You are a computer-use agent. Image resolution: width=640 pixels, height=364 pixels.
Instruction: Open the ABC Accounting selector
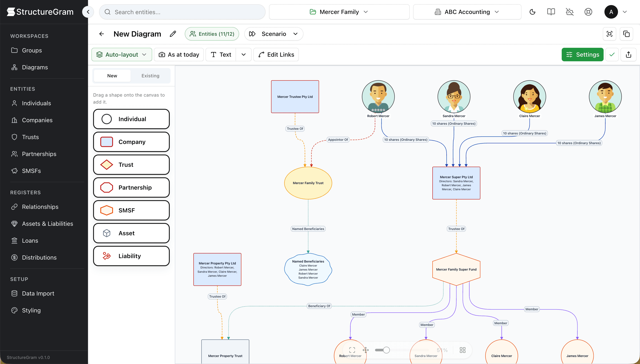(x=467, y=12)
